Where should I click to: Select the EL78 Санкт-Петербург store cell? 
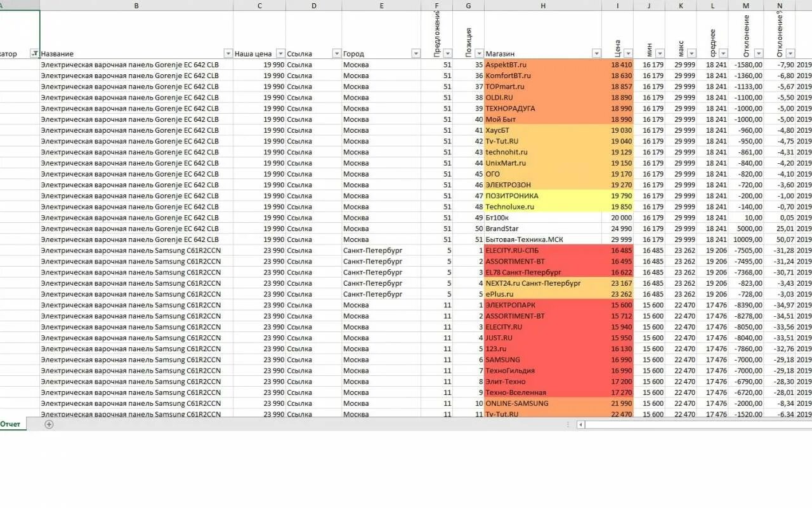pos(543,272)
